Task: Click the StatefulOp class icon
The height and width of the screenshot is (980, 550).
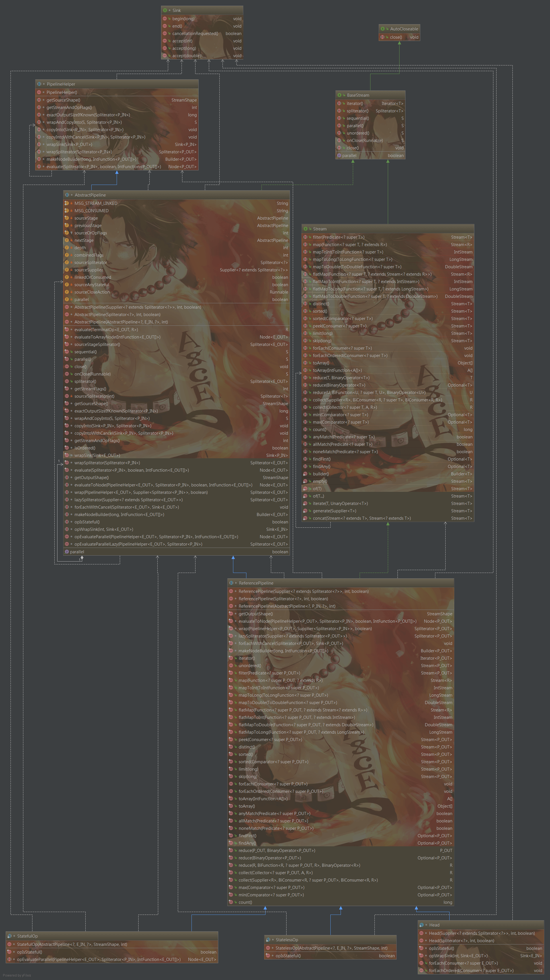Action: [x=9, y=936]
